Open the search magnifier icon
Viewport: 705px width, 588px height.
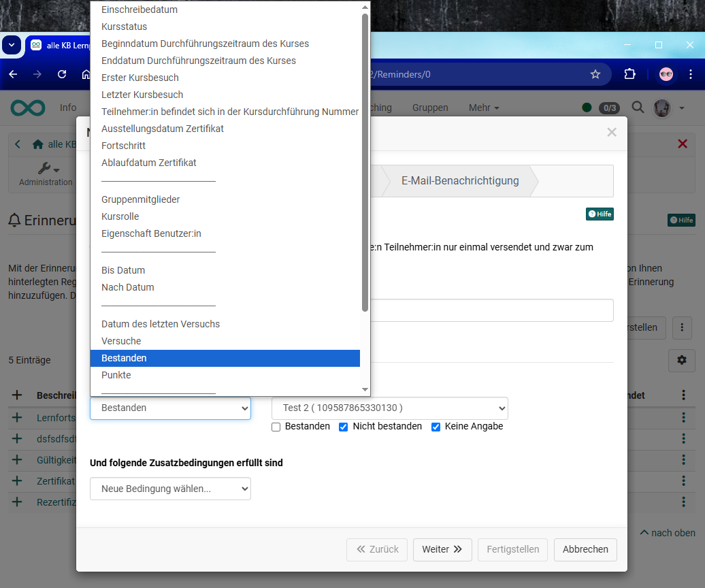click(638, 108)
